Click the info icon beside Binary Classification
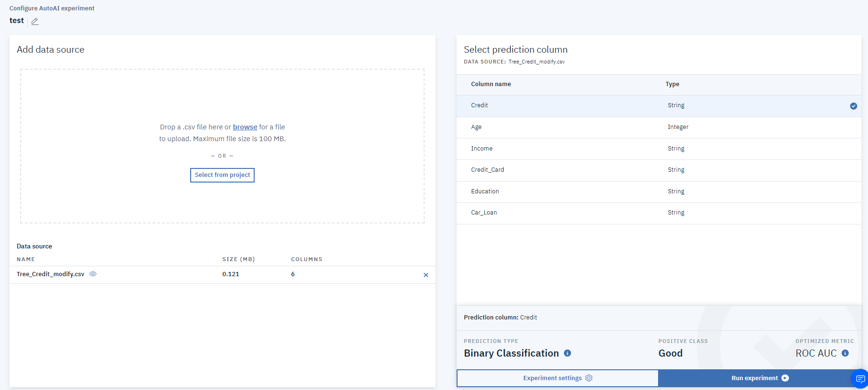The width and height of the screenshot is (868, 390). click(568, 353)
